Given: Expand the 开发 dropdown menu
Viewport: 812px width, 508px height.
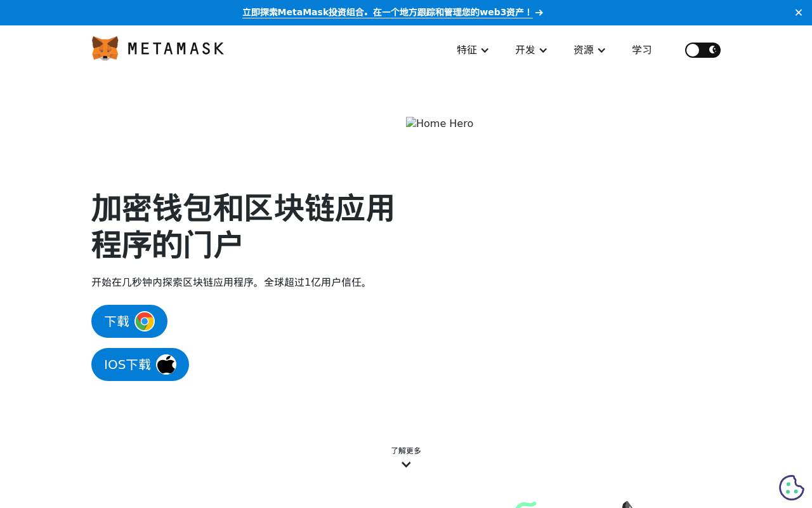Looking at the screenshot, I should point(531,50).
